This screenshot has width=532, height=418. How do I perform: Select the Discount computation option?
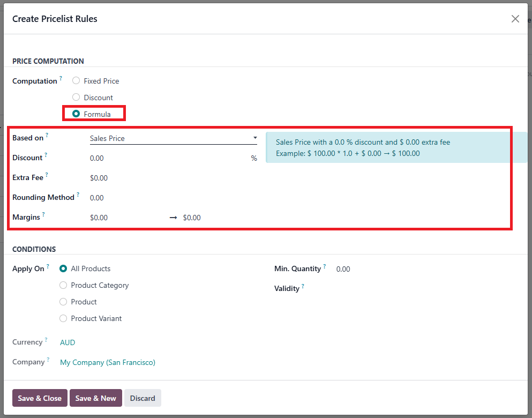[x=76, y=98]
